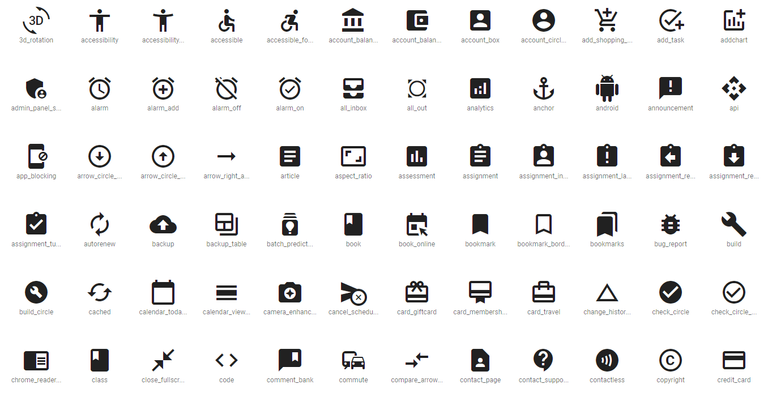
Task: Select the card_giftcard icon
Action: 417,292
